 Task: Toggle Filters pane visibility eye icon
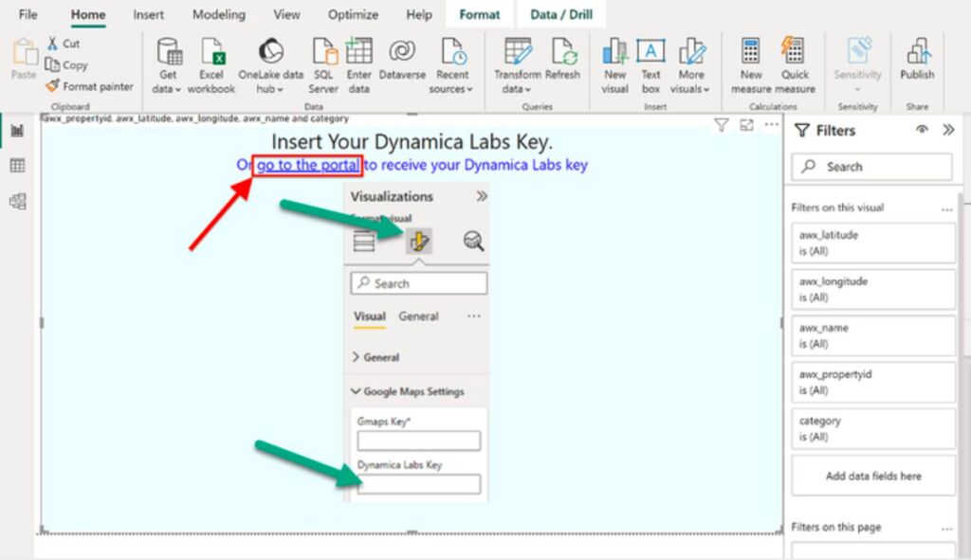922,131
